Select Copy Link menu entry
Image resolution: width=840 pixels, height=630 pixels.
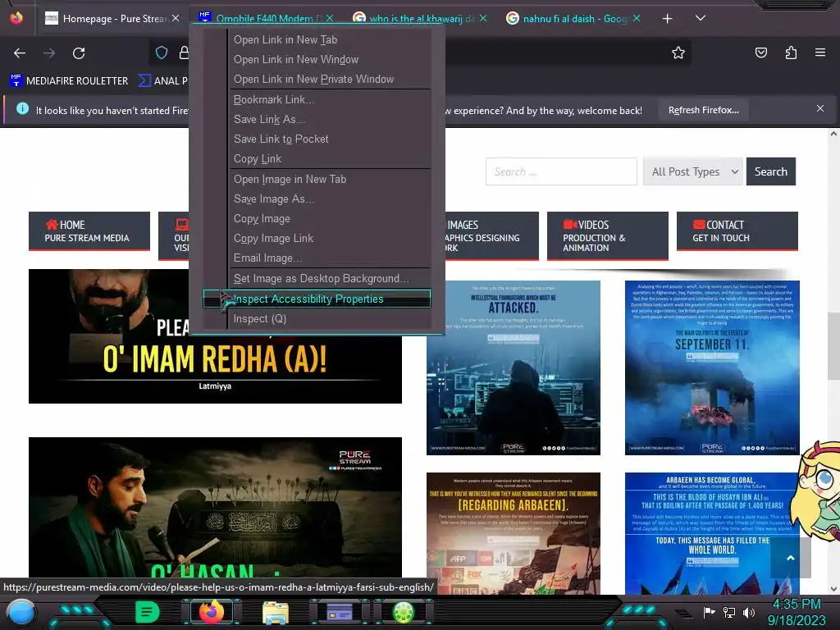[330, 159]
